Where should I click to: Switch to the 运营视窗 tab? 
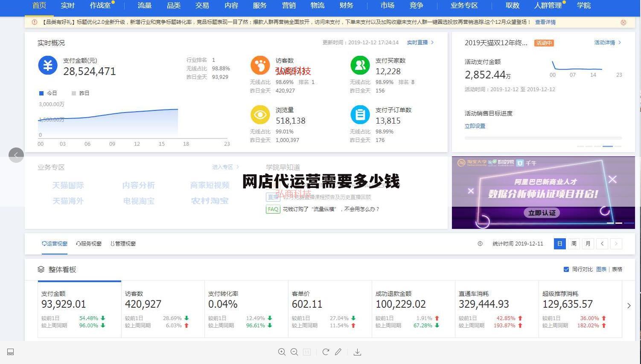pyautogui.click(x=55, y=244)
